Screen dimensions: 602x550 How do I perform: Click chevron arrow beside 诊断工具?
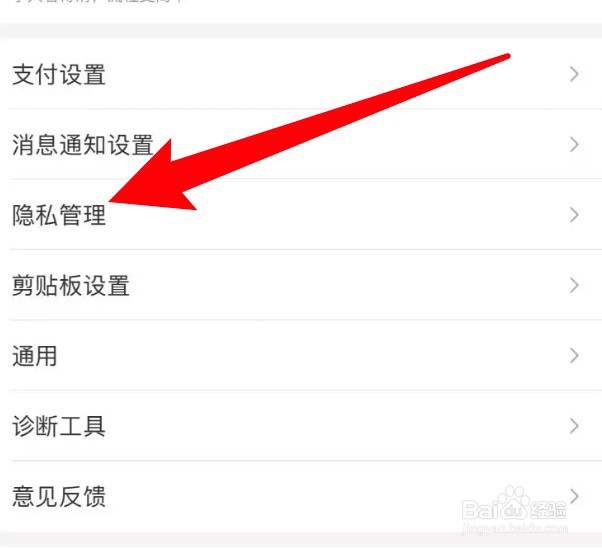pyautogui.click(x=574, y=426)
